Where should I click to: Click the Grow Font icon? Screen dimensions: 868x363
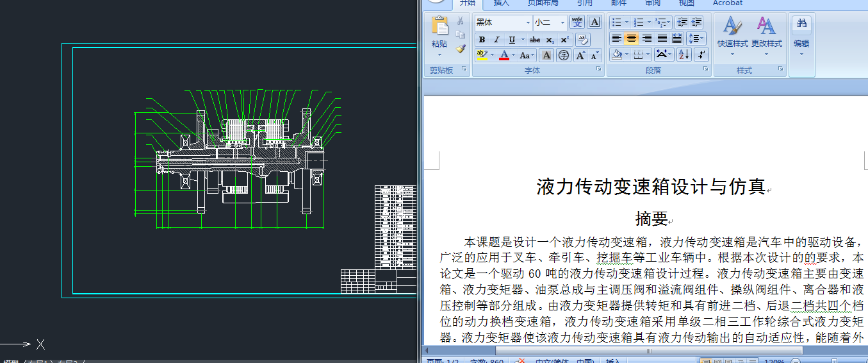pos(580,55)
